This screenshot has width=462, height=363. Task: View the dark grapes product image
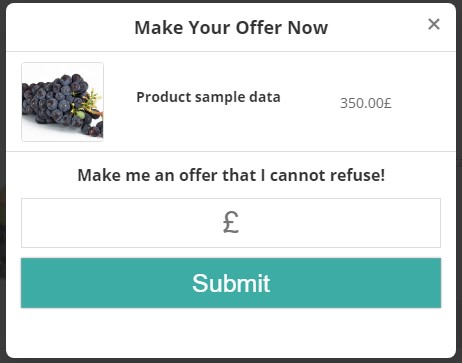pyautogui.click(x=62, y=102)
